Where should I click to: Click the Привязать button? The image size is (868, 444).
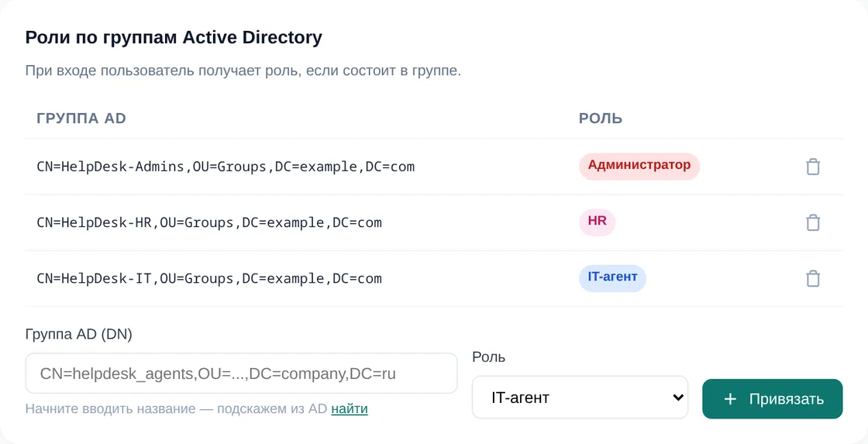coord(772,398)
